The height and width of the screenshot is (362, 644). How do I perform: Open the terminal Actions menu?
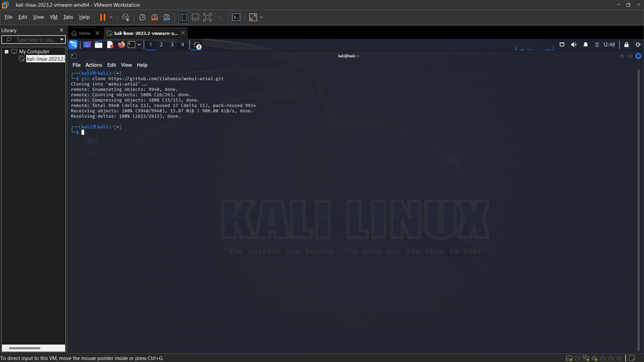94,65
